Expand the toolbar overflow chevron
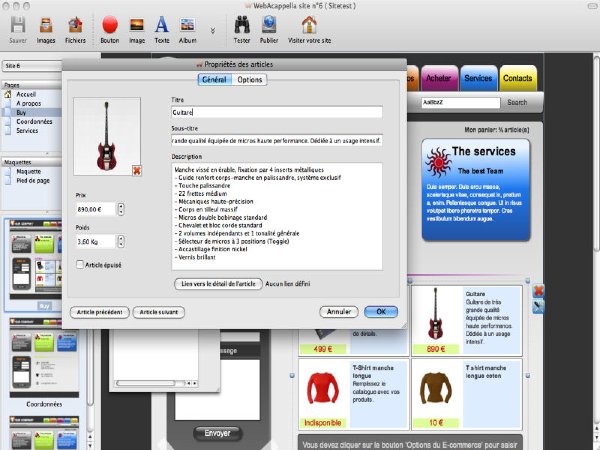Screen dimensions: 600x450 pos(213,31)
